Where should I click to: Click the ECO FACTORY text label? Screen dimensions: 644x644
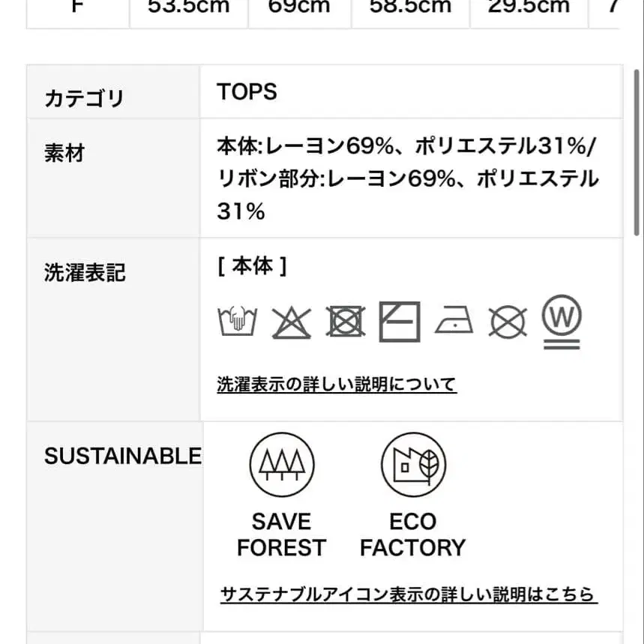[x=413, y=535]
